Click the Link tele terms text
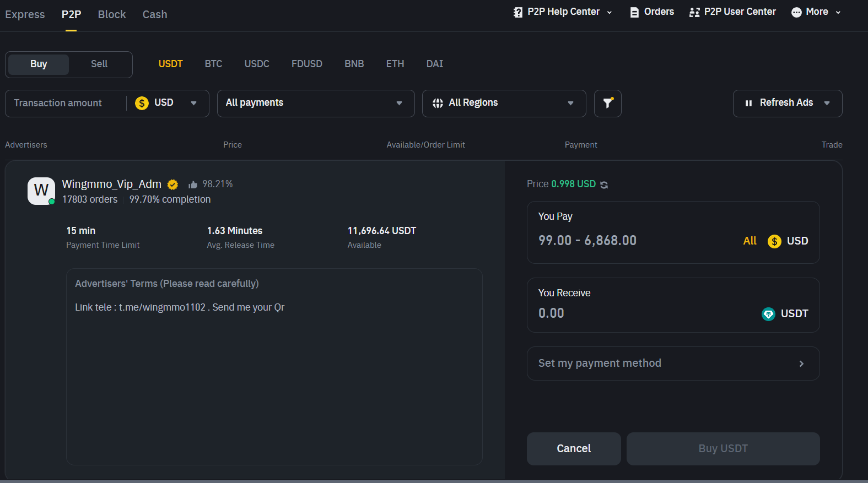 (180, 307)
